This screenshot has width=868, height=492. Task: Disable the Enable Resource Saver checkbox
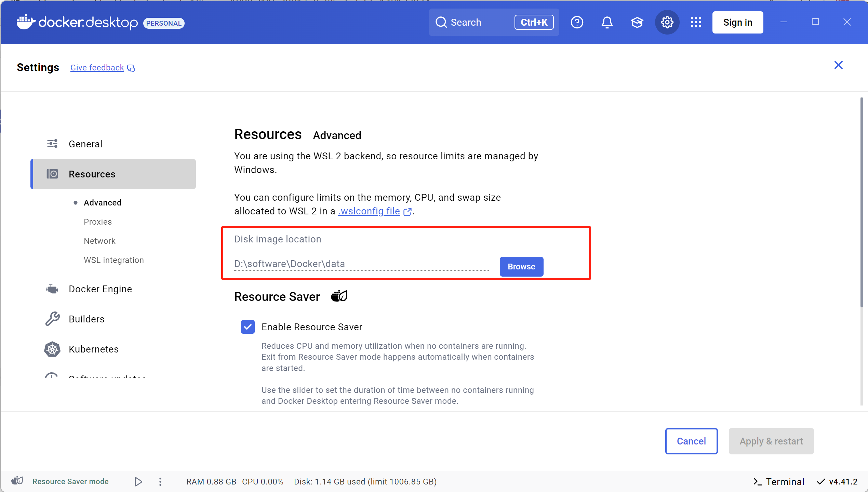[x=248, y=327]
